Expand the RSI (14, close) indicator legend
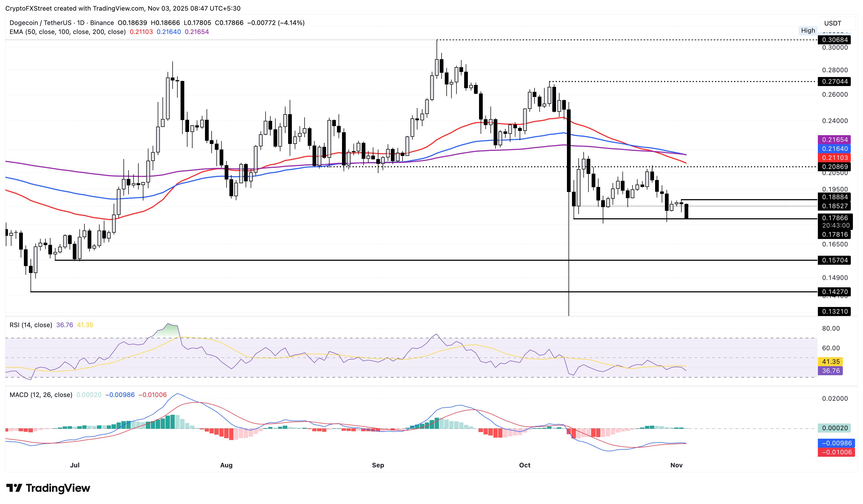Viewport: 863px width, 504px height. tap(31, 325)
